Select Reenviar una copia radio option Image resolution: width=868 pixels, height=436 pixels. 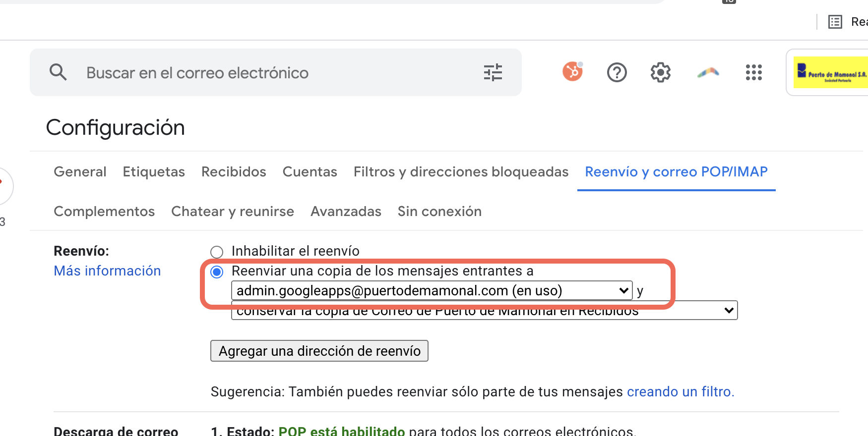(x=217, y=272)
